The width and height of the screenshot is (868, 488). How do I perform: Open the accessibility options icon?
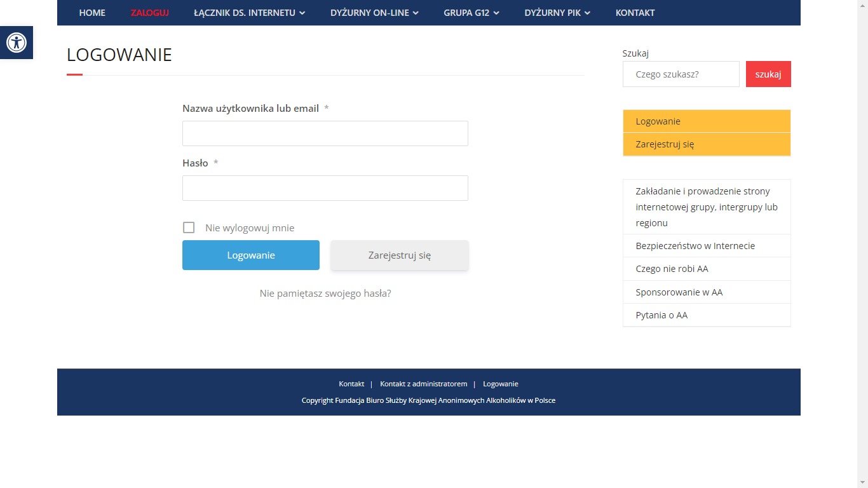(x=17, y=43)
